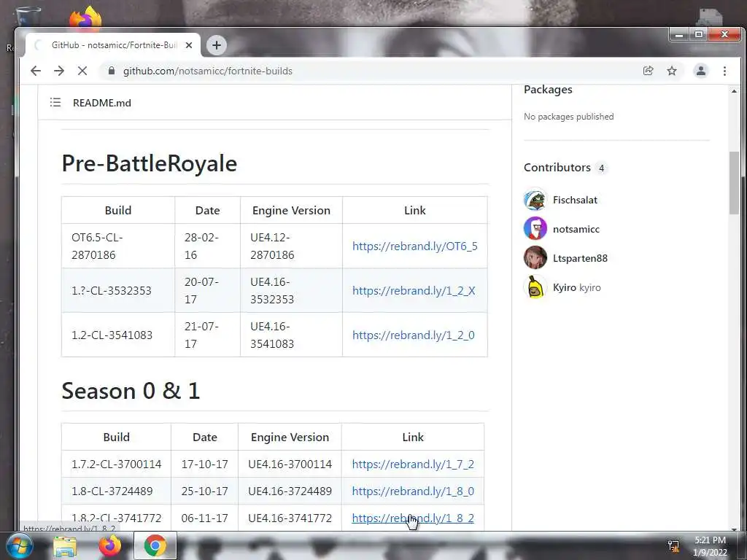Image resolution: width=747 pixels, height=560 pixels.
Task: Click the date cell 17-10-17
Action: click(x=205, y=464)
